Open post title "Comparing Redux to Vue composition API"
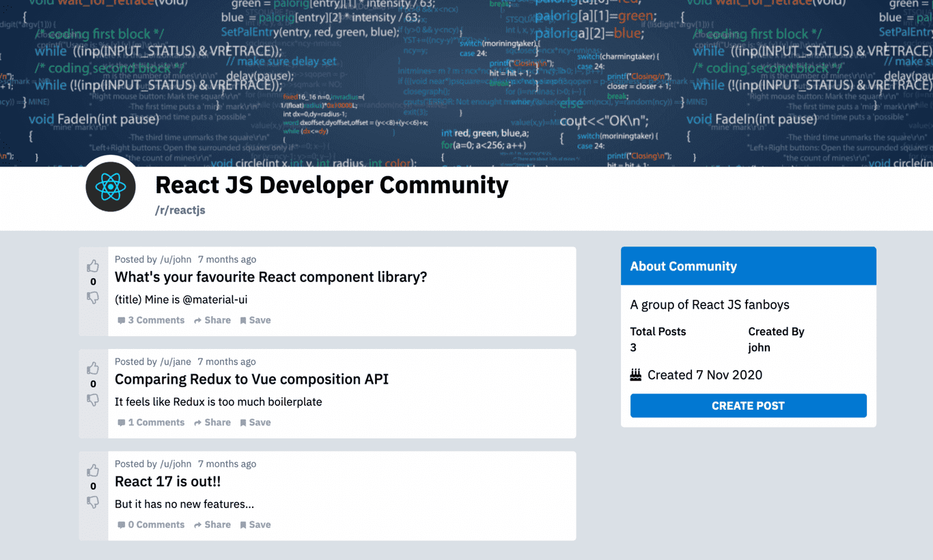Viewport: 933px width, 560px height. coord(251,379)
